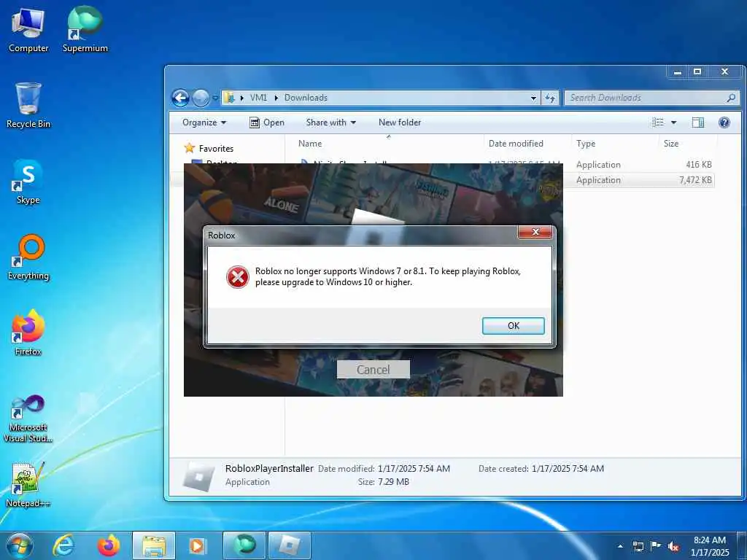Maximize the Downloads Explorer window
Screen dimensions: 747x560
coord(697,72)
